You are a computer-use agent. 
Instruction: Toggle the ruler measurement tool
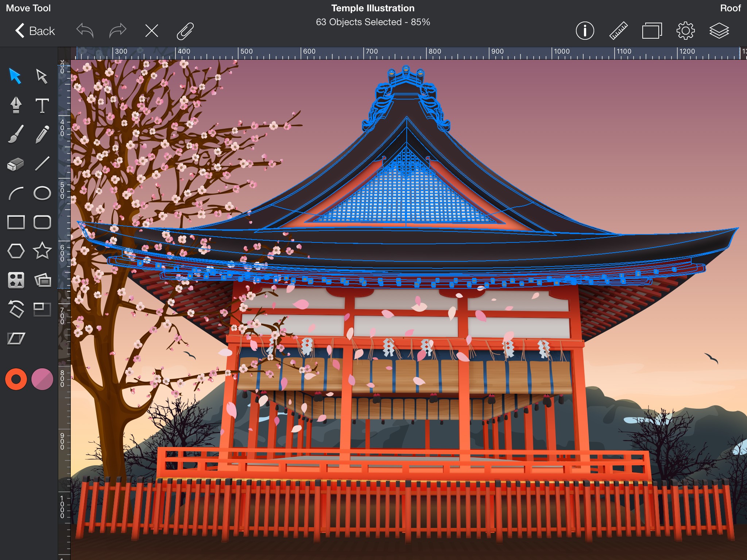[618, 31]
